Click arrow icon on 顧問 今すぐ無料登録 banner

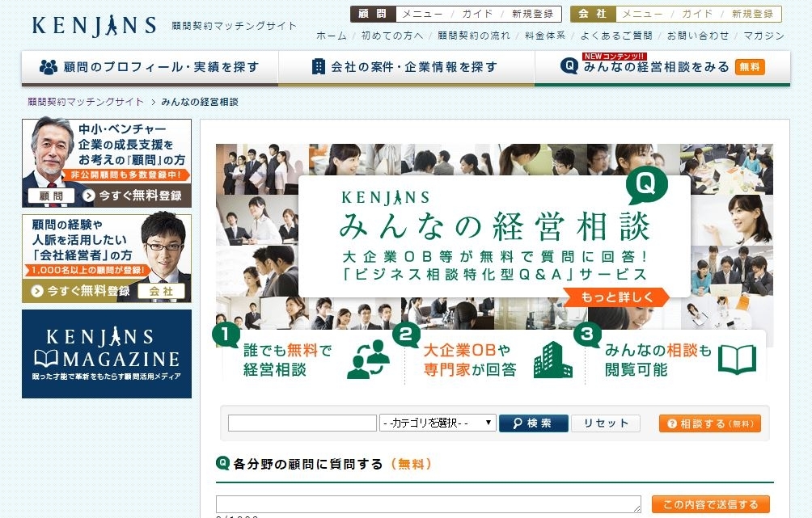[88, 195]
